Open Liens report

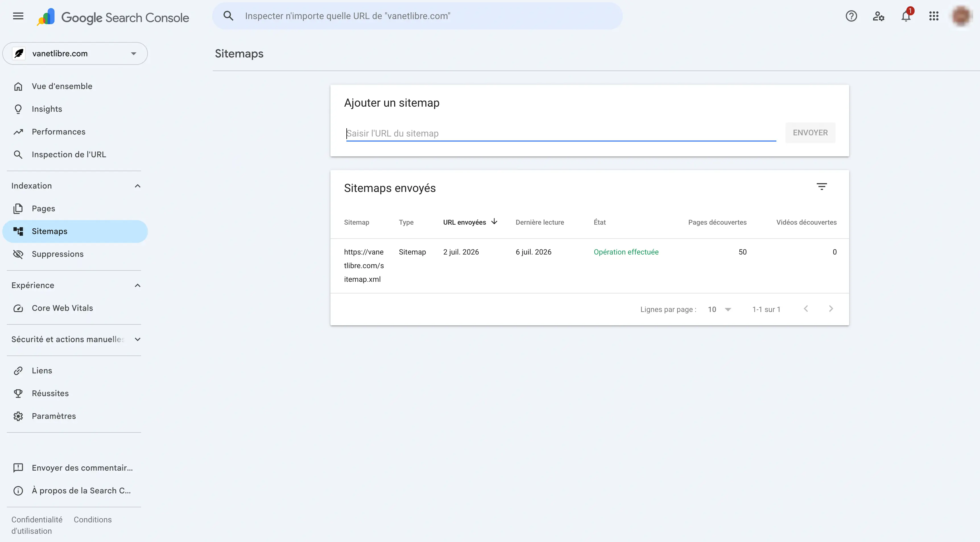click(75, 371)
